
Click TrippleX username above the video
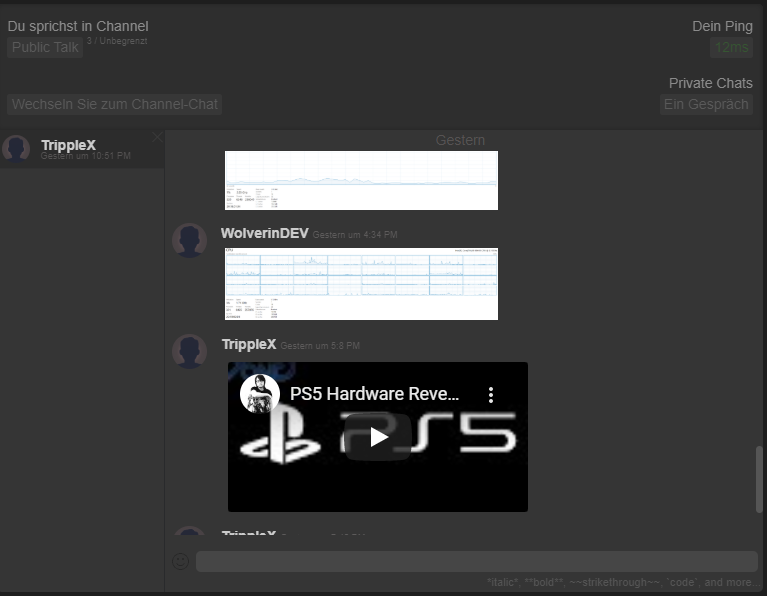tap(249, 344)
